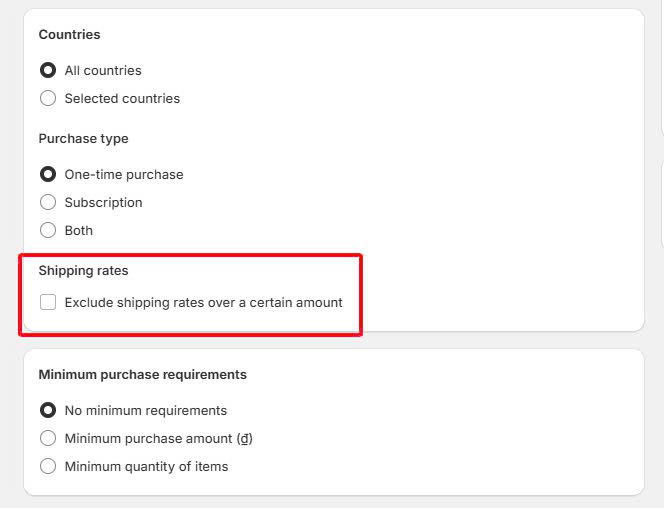Select the One-time purchase radio button
The height and width of the screenshot is (508, 664).
(x=48, y=174)
